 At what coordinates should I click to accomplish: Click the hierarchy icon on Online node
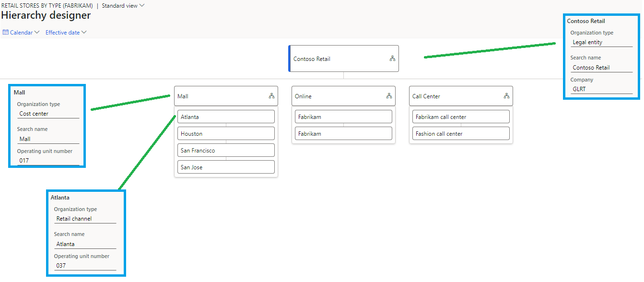(389, 96)
